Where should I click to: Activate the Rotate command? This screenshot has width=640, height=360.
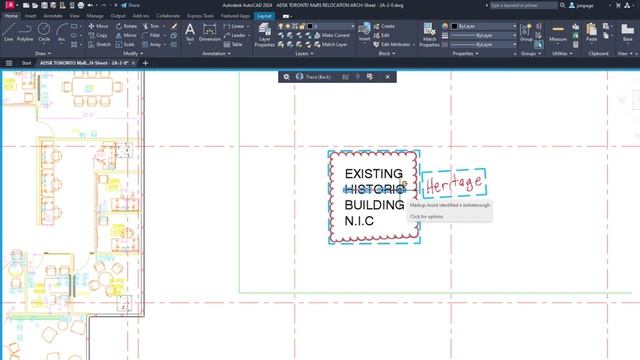coord(126,26)
